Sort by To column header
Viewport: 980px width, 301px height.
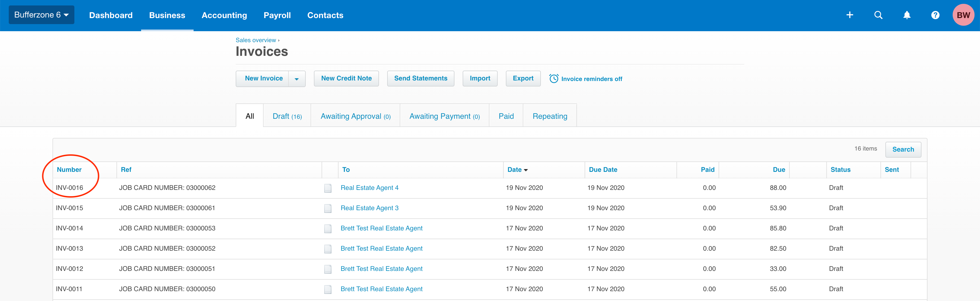pos(346,170)
